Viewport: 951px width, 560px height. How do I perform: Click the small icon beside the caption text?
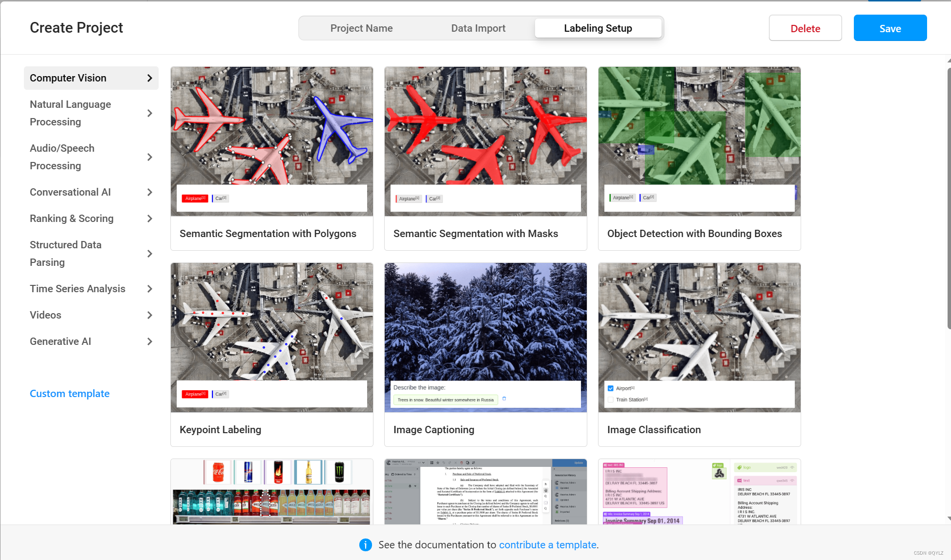[x=504, y=399]
